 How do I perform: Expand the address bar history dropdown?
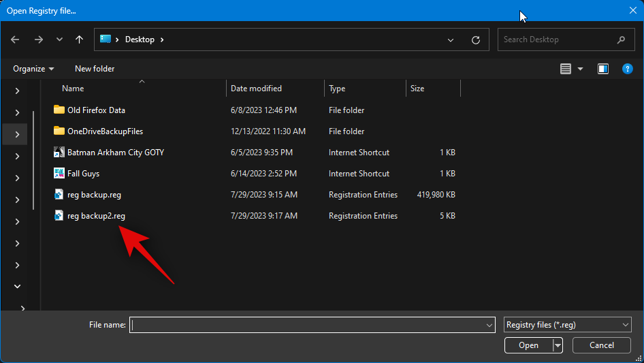tap(451, 40)
